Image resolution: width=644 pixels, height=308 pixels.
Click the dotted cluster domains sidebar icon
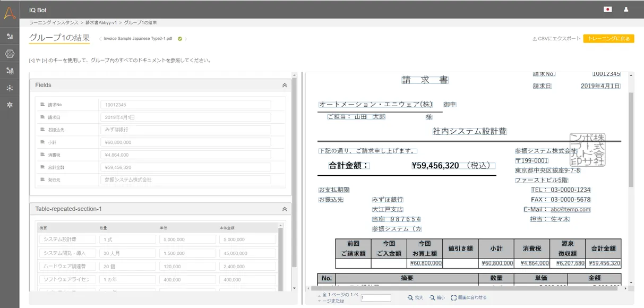click(x=10, y=88)
